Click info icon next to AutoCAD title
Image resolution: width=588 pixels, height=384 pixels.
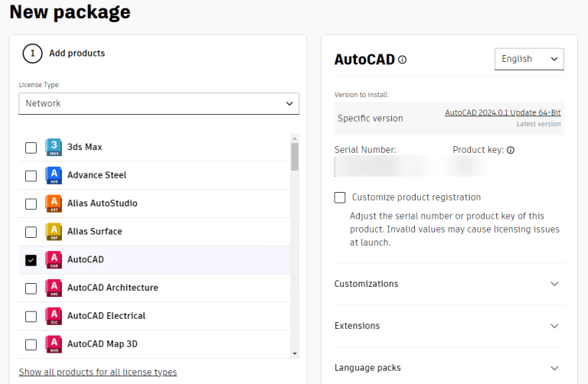tap(403, 60)
